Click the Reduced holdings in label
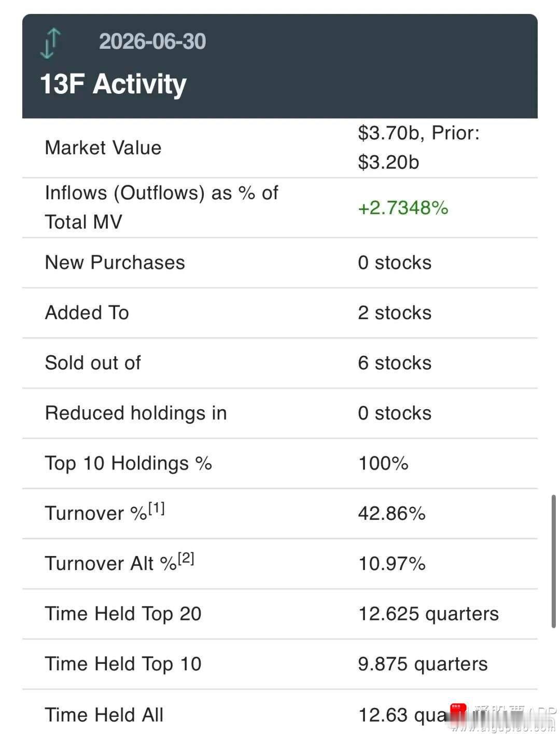The image size is (560, 734). (x=136, y=413)
